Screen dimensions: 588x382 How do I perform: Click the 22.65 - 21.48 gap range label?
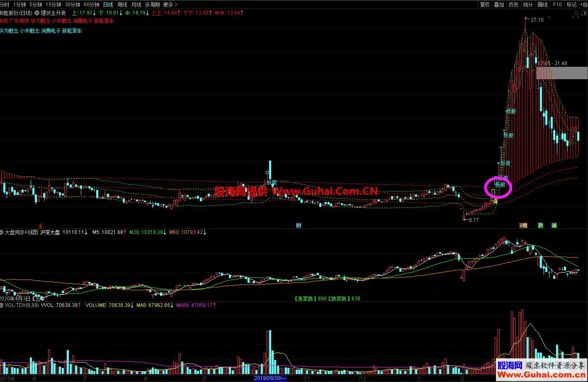click(552, 63)
